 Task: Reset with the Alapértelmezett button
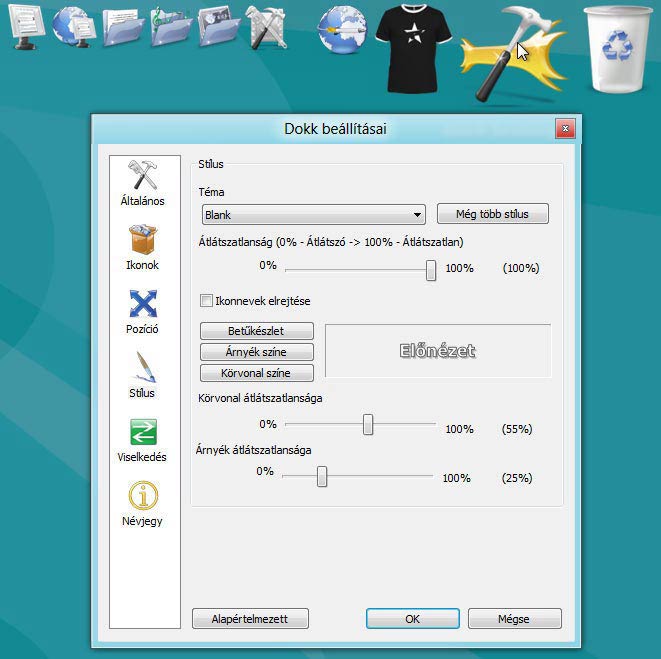pos(250,619)
